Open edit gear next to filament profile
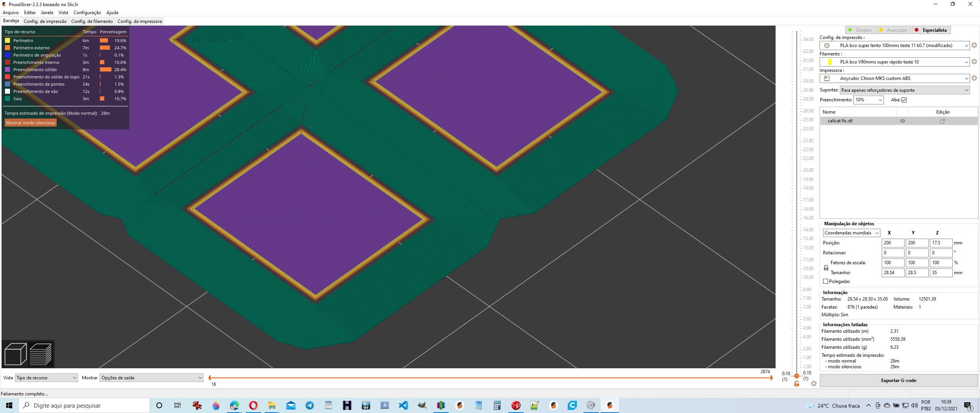Image resolution: width=980 pixels, height=413 pixels. [974, 62]
